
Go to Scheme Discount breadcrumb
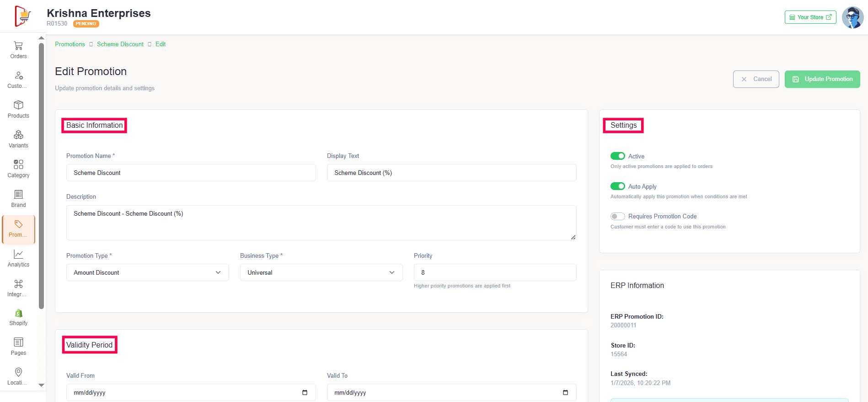120,44
